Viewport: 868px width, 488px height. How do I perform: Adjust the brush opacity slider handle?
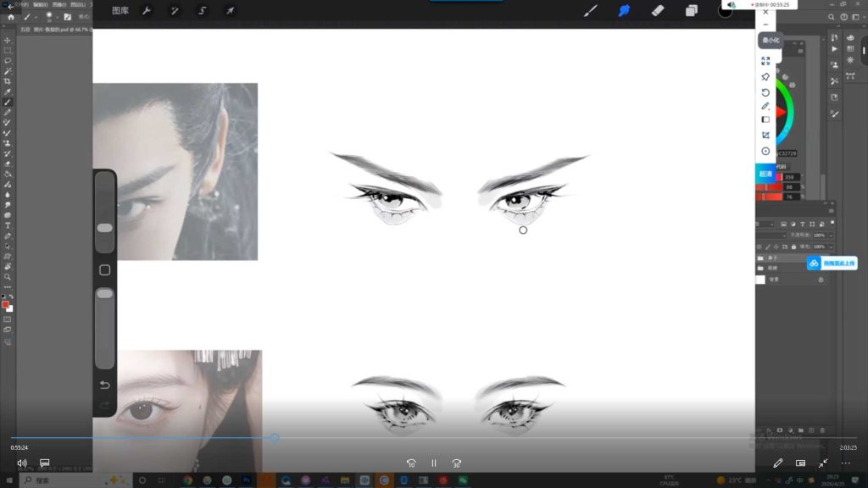pyautogui.click(x=104, y=294)
